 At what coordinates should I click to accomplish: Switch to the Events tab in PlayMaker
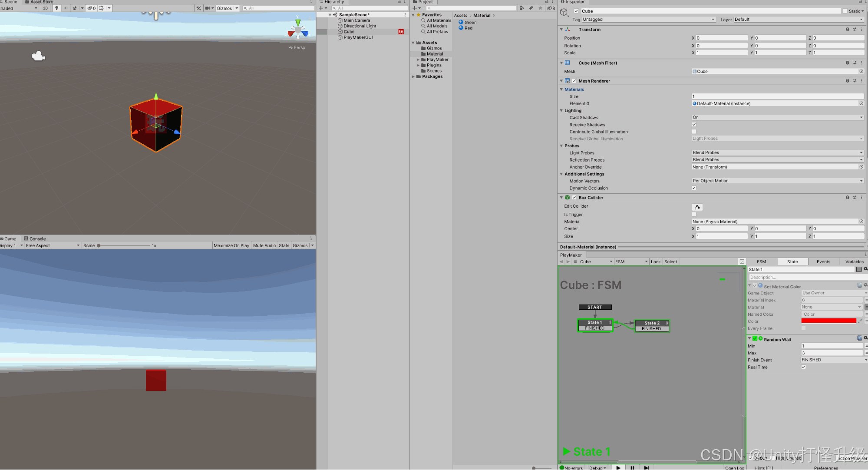click(x=823, y=261)
